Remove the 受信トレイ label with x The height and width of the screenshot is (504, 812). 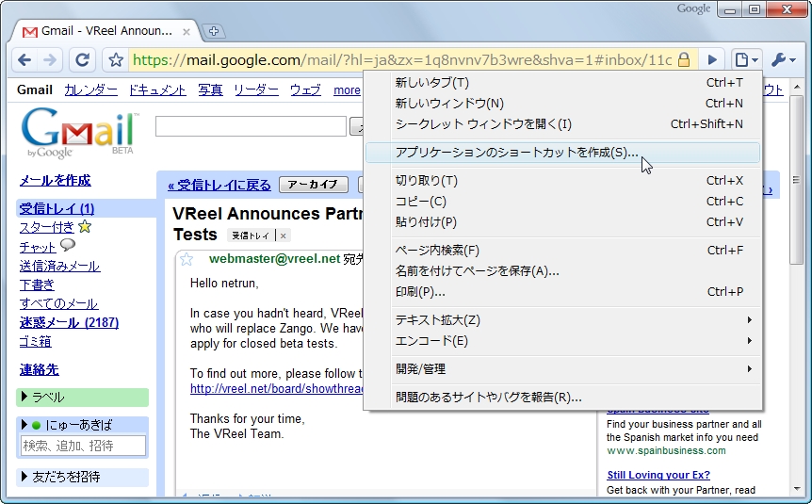tap(283, 236)
